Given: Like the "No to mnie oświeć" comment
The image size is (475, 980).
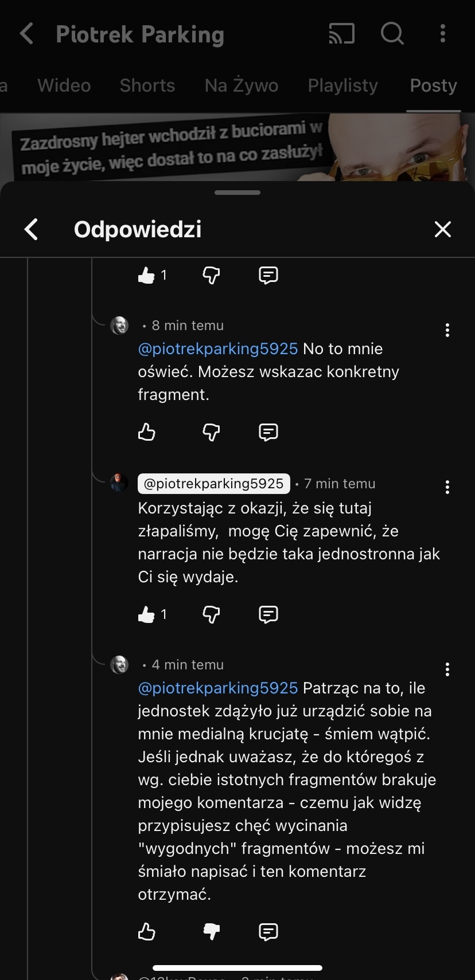Looking at the screenshot, I should pyautogui.click(x=147, y=432).
